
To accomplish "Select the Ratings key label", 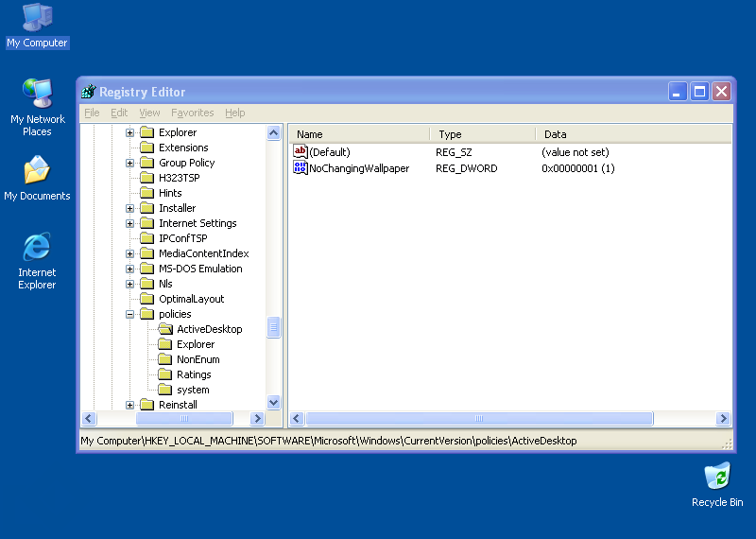I will click(x=194, y=374).
